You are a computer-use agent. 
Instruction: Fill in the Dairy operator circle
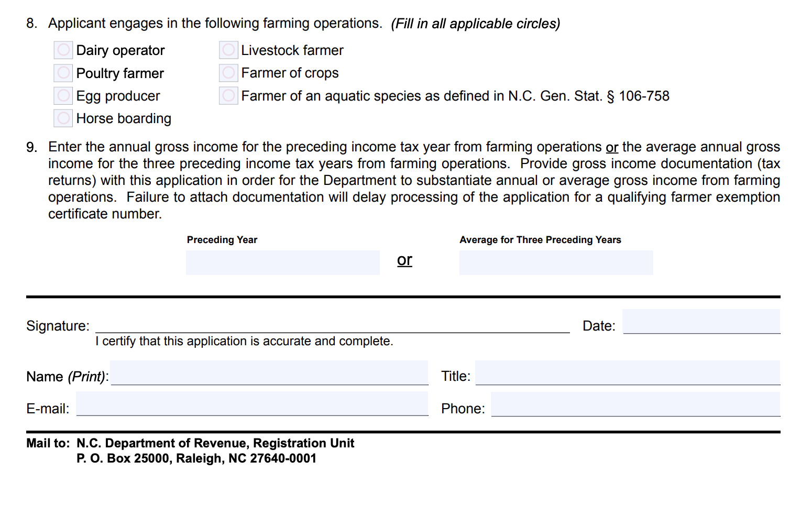pos(63,50)
